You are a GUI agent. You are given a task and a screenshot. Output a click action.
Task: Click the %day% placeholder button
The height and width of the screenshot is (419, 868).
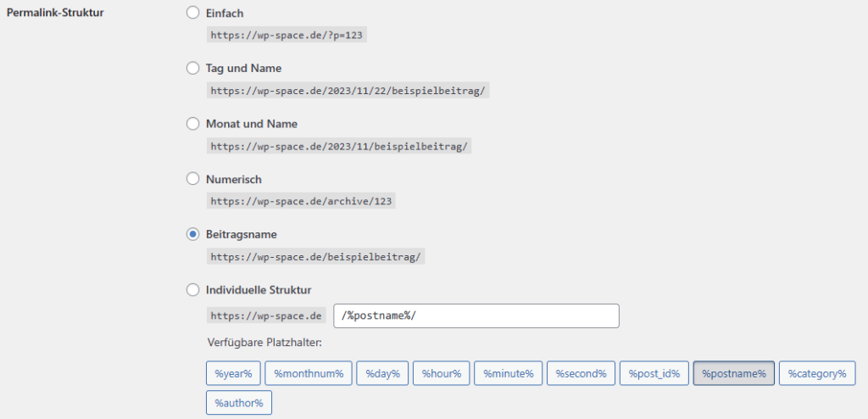382,373
